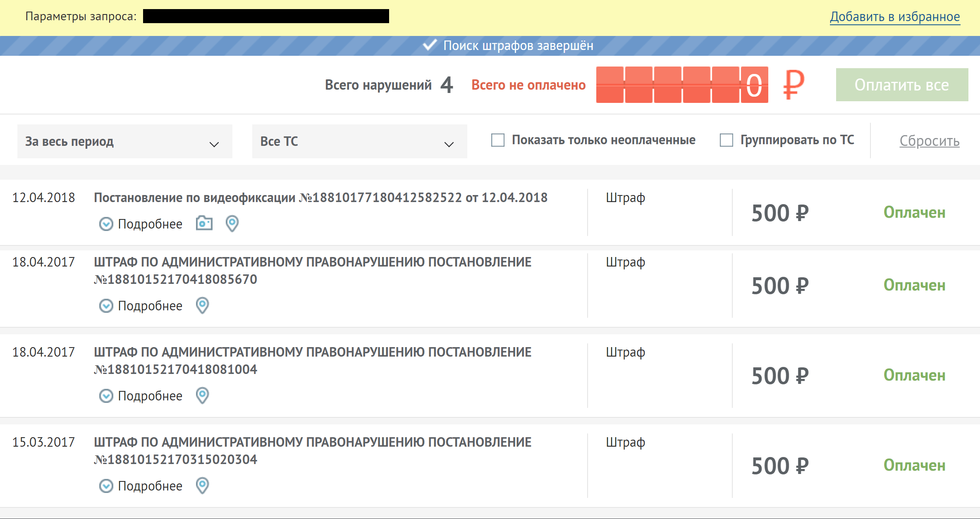The image size is (980, 519).
Task: Enable 'Показать только неоплаченные' checkbox
Action: tap(497, 140)
